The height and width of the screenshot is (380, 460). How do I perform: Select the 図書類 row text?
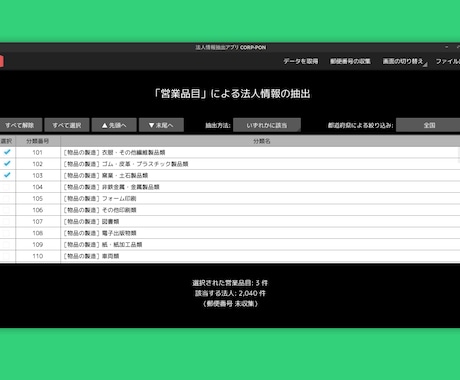pyautogui.click(x=110, y=222)
